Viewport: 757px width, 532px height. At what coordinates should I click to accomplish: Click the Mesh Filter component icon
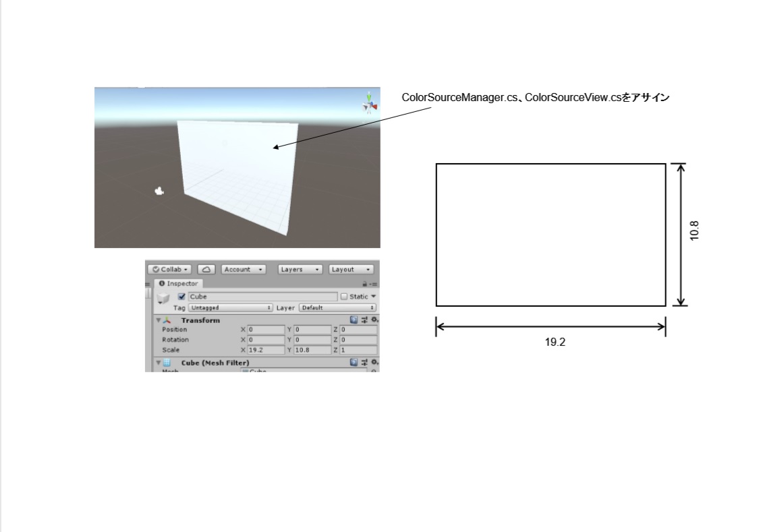coord(167,362)
